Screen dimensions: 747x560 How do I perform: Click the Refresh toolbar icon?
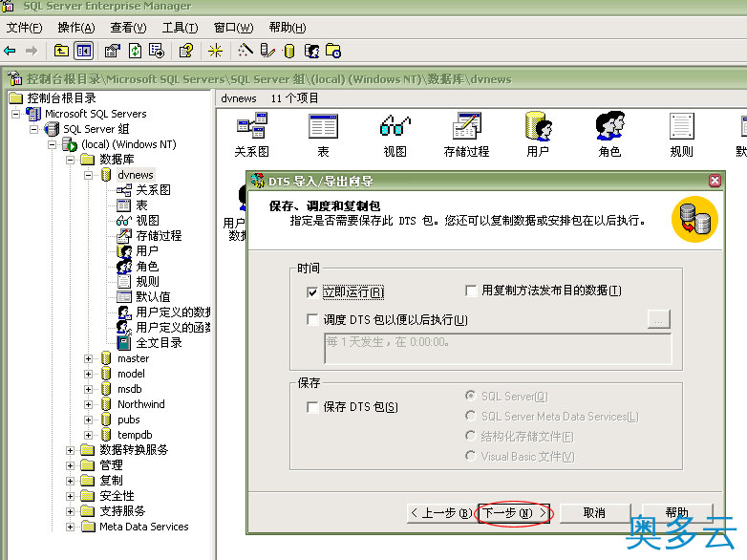pyautogui.click(x=136, y=51)
